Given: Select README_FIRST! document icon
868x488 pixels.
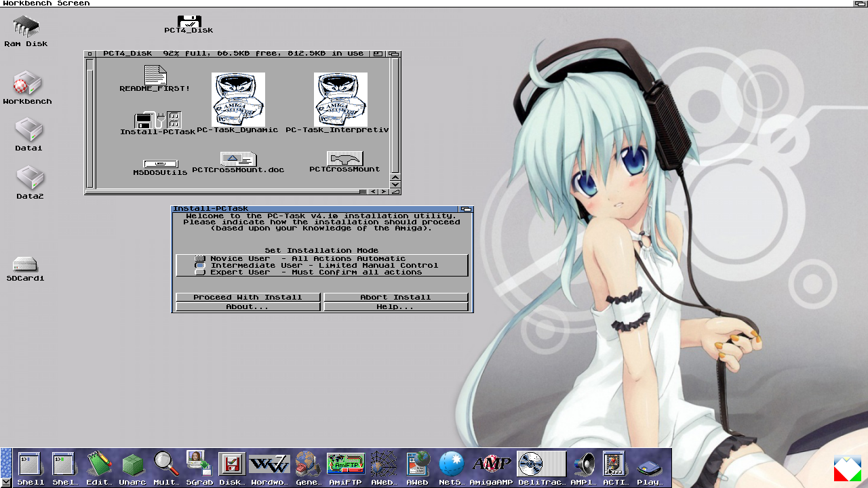Looking at the screenshot, I should (x=155, y=79).
